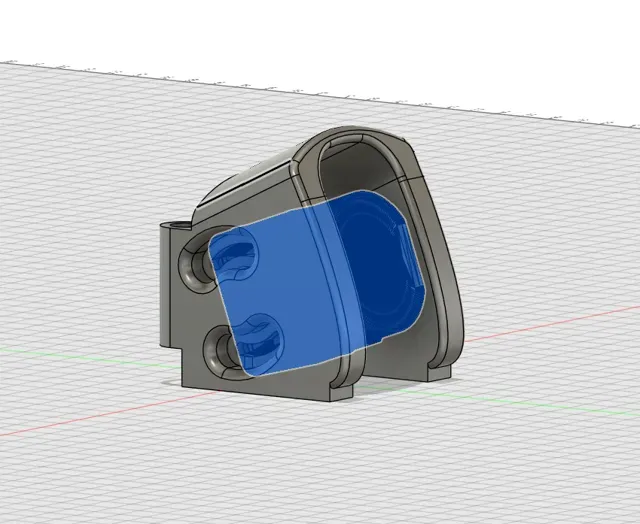The image size is (640, 524).
Task: Select the small hole on the top tab
Action: click(x=179, y=224)
